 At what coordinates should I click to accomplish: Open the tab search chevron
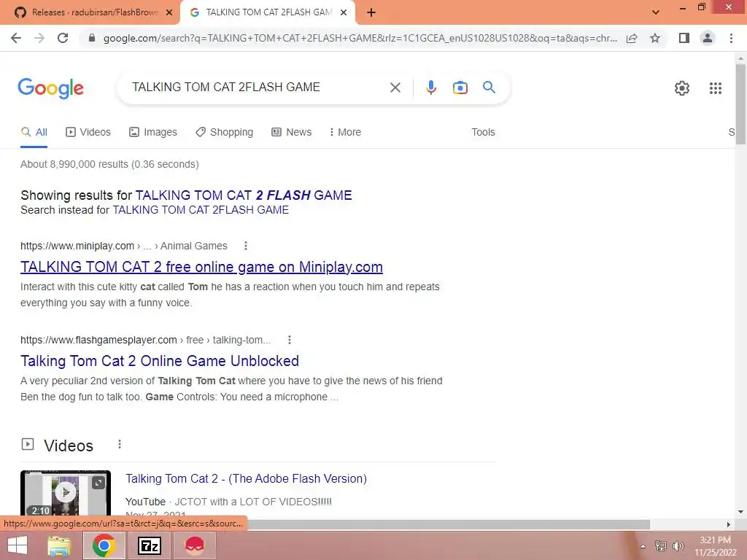click(656, 12)
